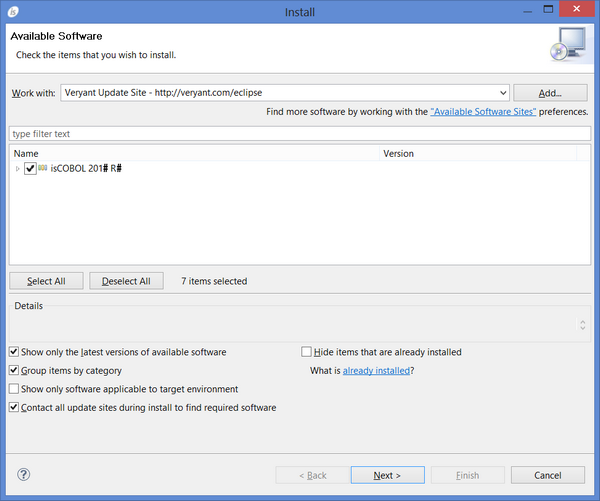
Task: Click the help question mark icon
Action: point(24,475)
